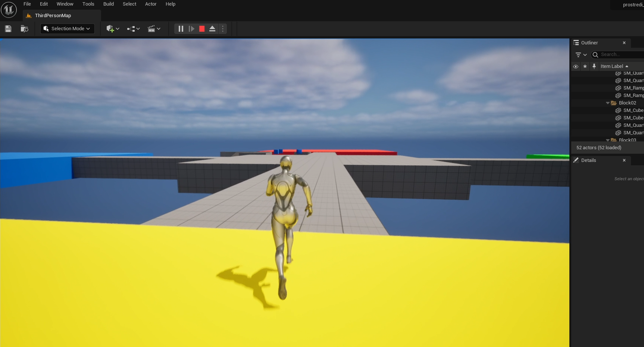Switch to the ThirdPersonMap tab
Viewport: 644px width, 347px height.
pyautogui.click(x=53, y=16)
